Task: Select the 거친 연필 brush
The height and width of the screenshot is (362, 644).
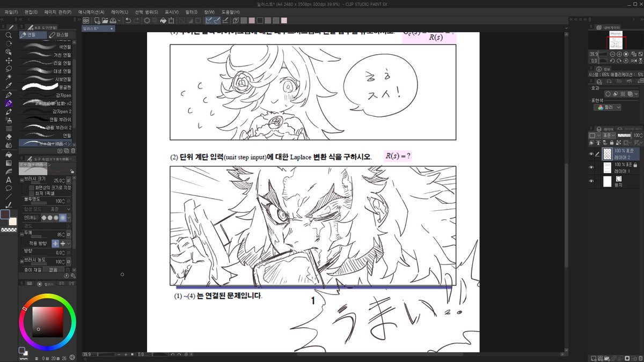Action: tap(47, 54)
